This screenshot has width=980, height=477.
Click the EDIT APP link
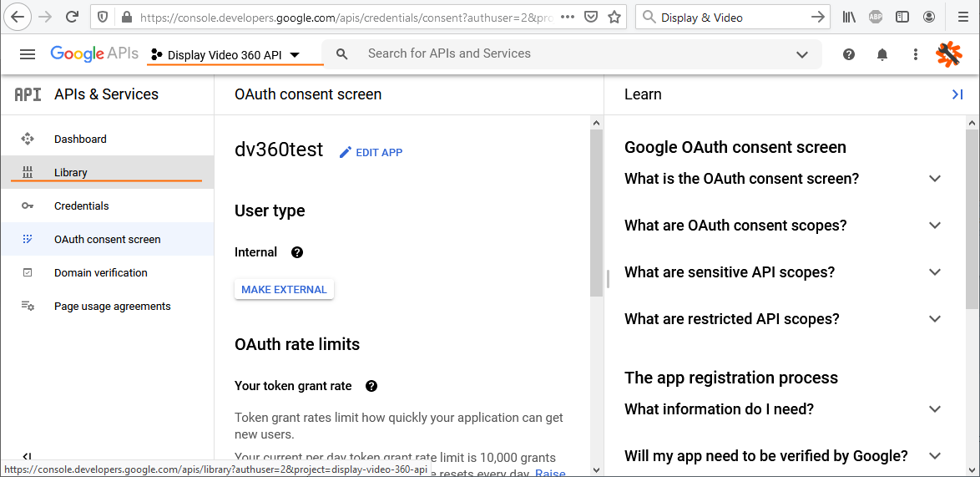(x=371, y=152)
